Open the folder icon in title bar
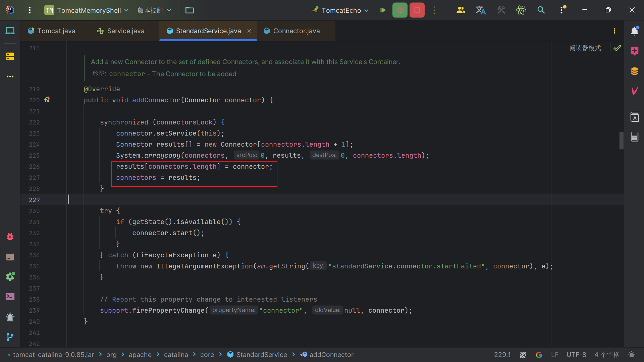Viewport: 644px width, 362px height. [190, 10]
